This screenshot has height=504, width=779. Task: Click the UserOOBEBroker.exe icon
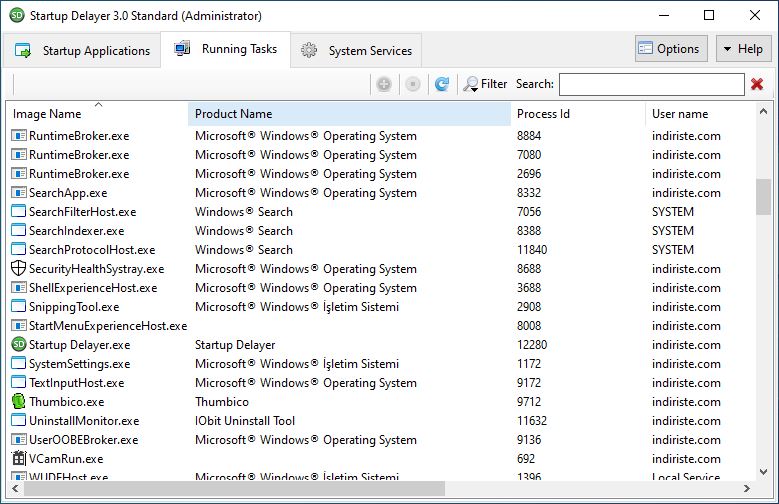tap(18, 439)
